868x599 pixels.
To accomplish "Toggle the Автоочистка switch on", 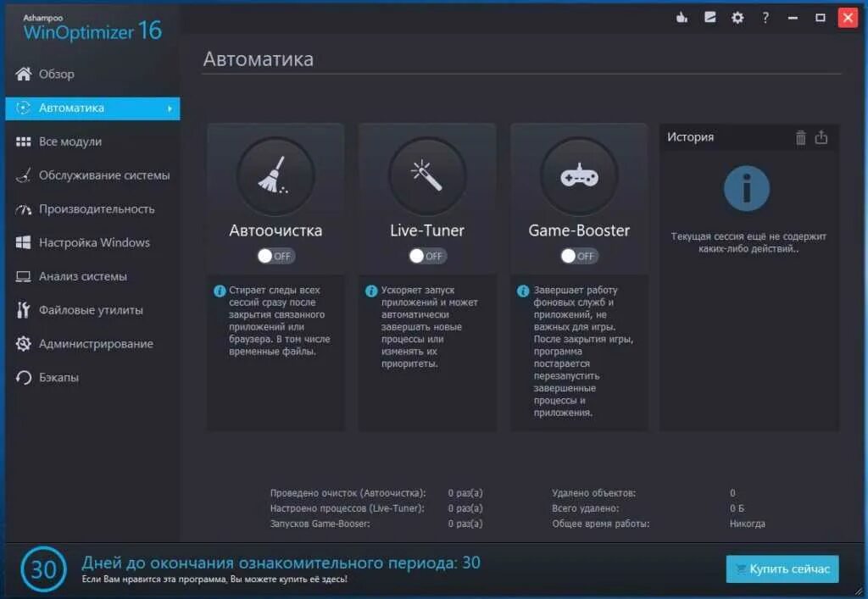I will [x=275, y=256].
